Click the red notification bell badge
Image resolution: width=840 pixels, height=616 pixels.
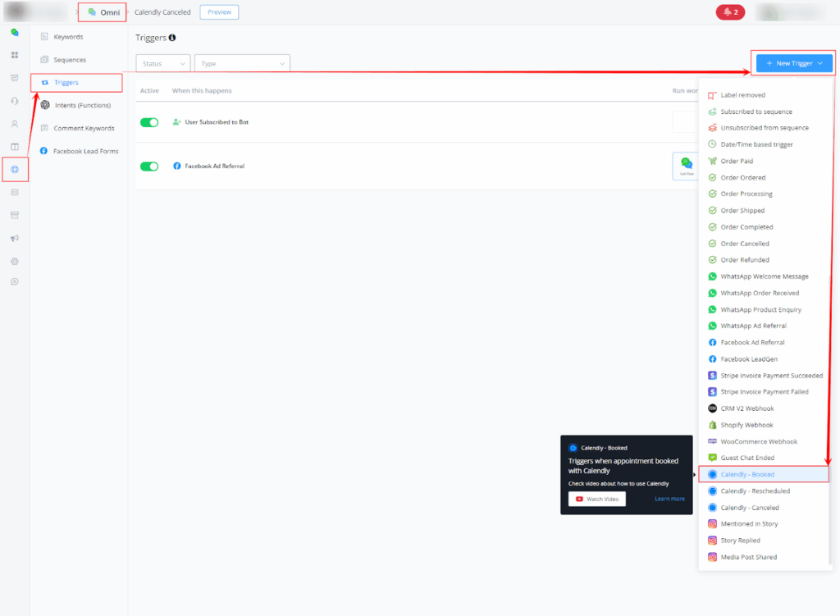tap(729, 12)
